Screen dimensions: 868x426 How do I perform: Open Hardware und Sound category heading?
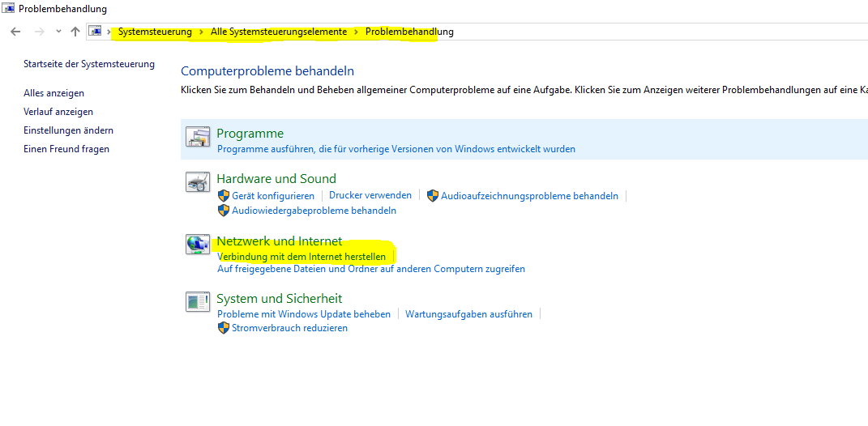[276, 179]
